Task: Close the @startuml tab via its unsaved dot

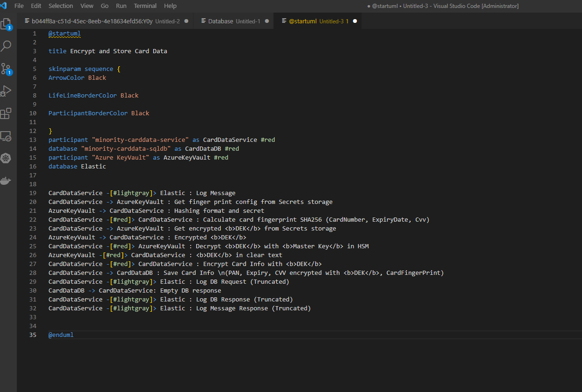Action: click(x=355, y=21)
